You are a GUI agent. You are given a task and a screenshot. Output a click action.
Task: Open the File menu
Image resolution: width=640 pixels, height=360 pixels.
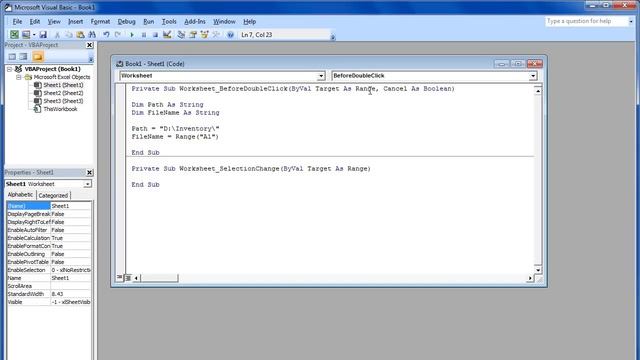point(17,22)
